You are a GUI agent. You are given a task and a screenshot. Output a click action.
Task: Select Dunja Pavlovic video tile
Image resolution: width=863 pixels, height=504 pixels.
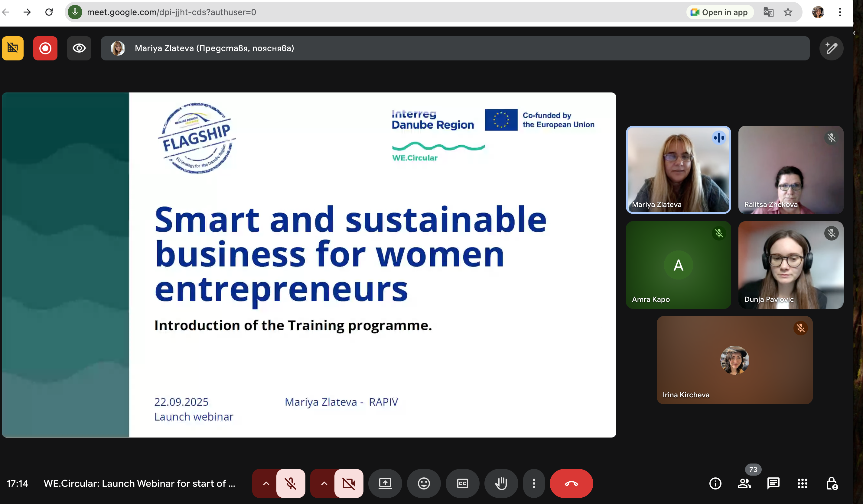pyautogui.click(x=790, y=265)
